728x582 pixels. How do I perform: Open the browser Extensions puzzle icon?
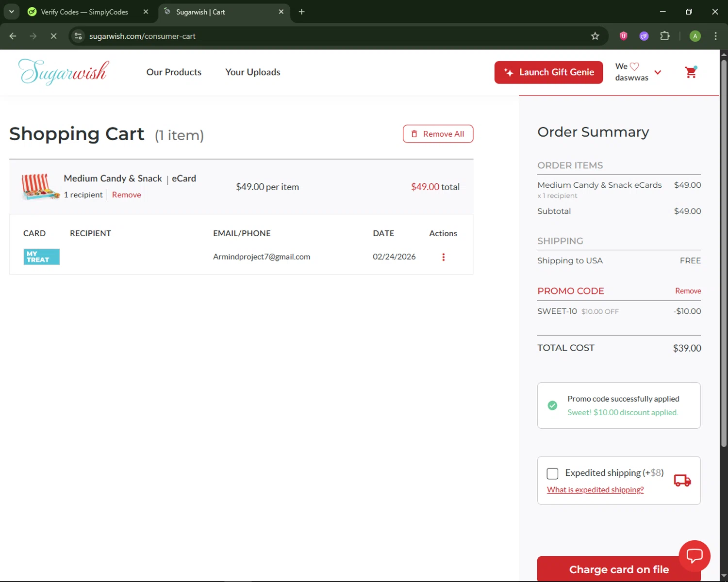[665, 36]
